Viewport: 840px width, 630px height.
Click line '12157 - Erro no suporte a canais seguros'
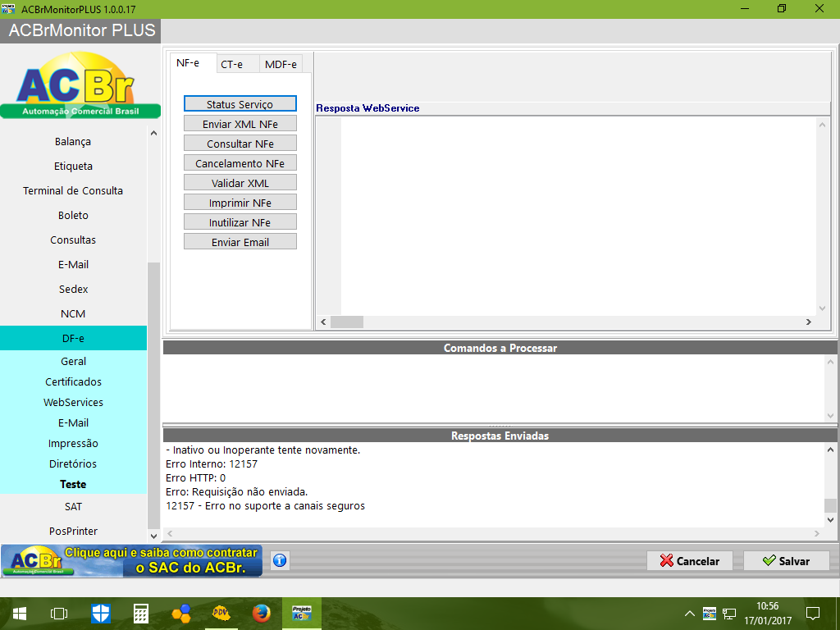[x=265, y=505]
